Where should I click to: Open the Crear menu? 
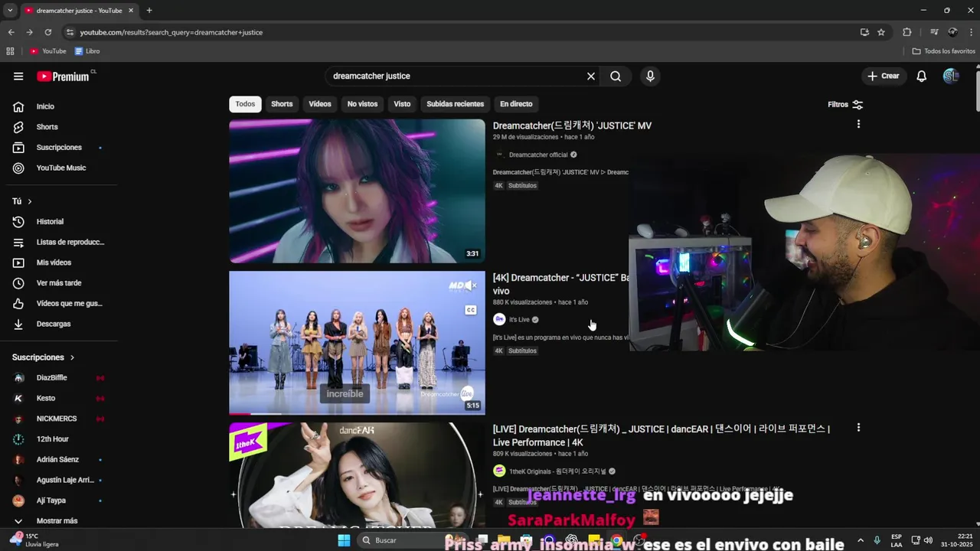(883, 76)
